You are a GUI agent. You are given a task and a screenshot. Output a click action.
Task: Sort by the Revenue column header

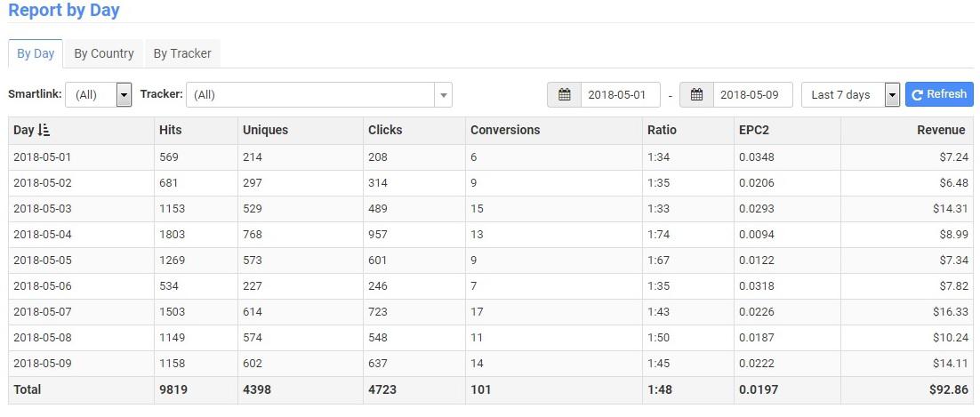941,130
